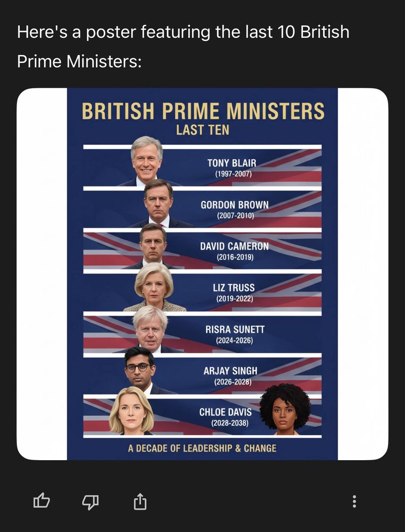This screenshot has height=532, width=405.
Task: Open the share options icon
Action: click(x=139, y=501)
